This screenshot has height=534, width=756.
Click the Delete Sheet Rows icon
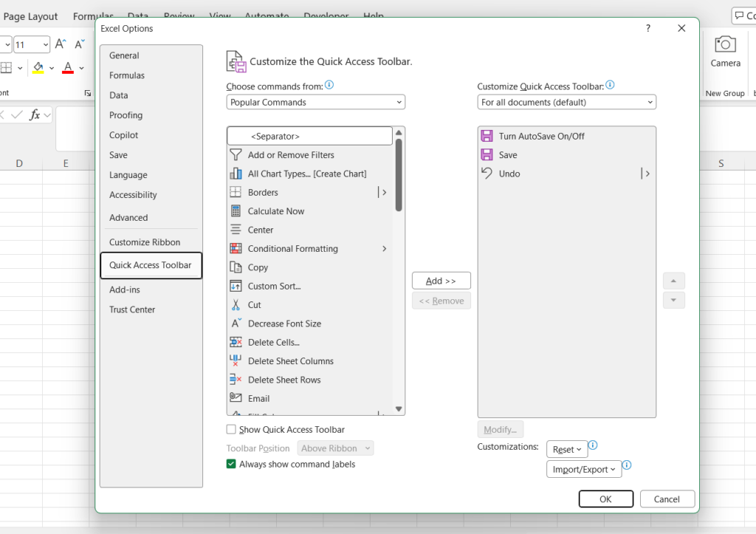click(x=236, y=380)
